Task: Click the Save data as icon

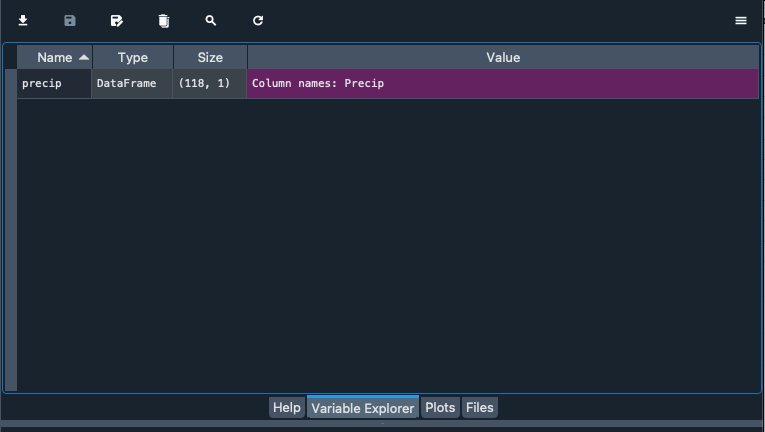Action: pos(117,20)
